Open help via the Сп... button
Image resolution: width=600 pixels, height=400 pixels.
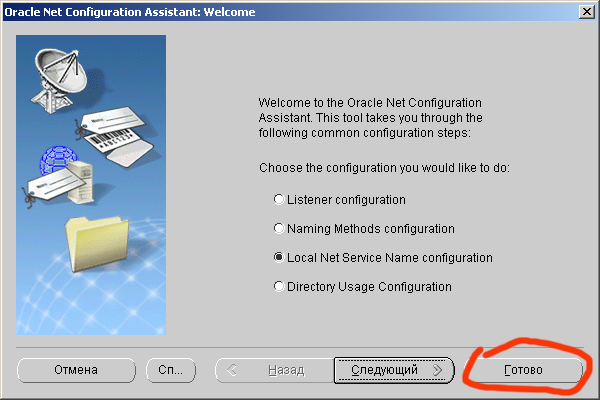171,370
